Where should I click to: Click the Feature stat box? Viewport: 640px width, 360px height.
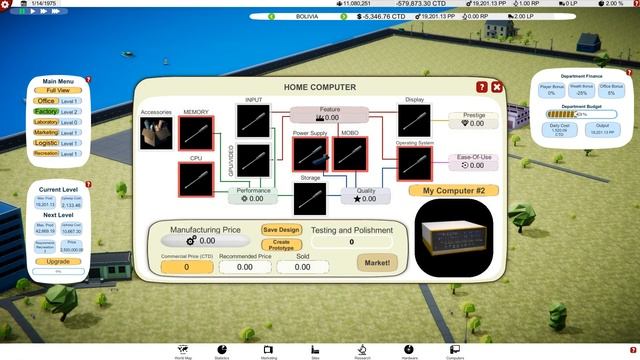pyautogui.click(x=329, y=114)
